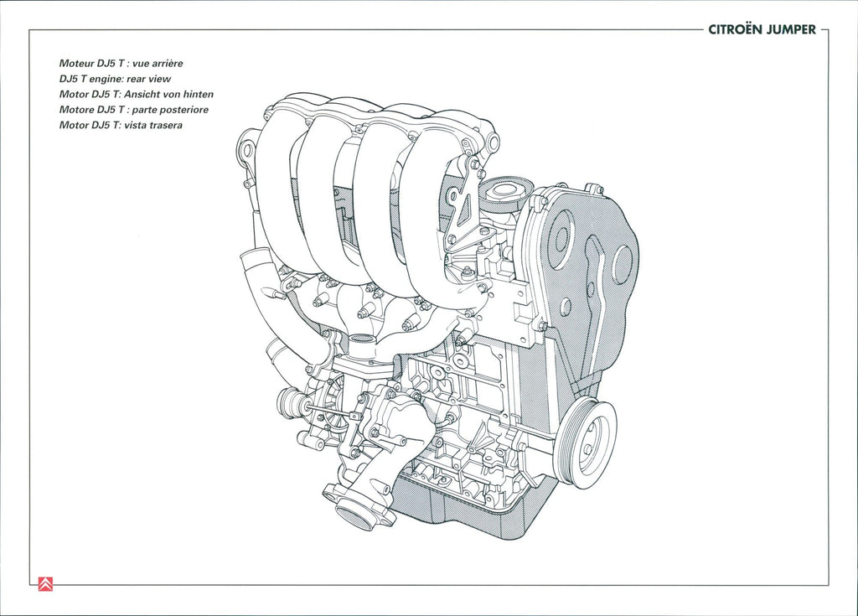Click the red Citroën chevron logo

[x=45, y=584]
